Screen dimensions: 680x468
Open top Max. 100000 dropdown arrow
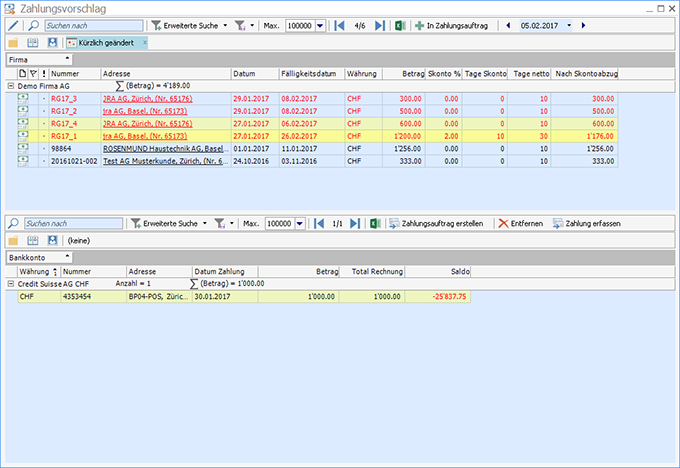[320, 26]
